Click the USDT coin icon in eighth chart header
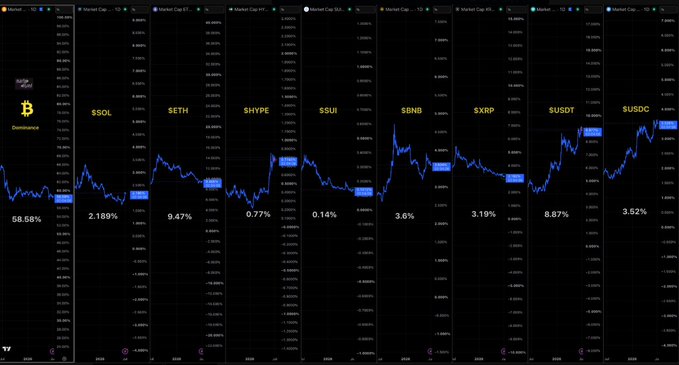The width and height of the screenshot is (679, 365). pos(533,9)
